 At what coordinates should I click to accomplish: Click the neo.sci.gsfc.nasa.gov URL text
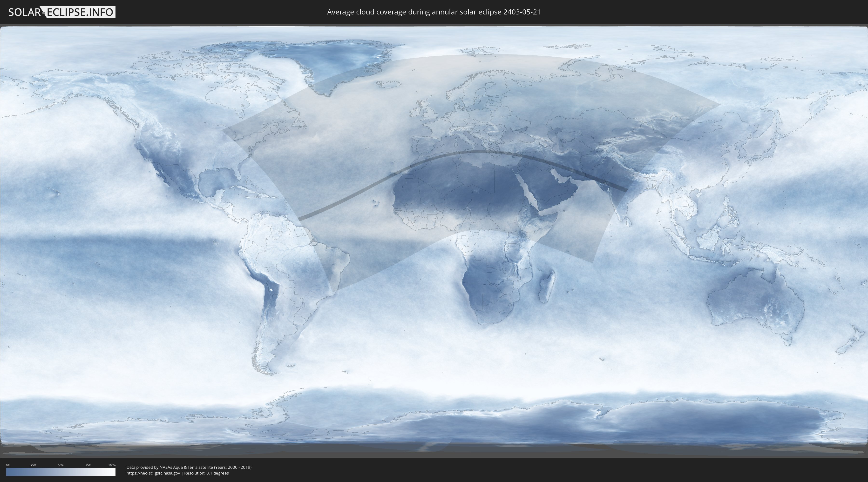click(x=153, y=473)
